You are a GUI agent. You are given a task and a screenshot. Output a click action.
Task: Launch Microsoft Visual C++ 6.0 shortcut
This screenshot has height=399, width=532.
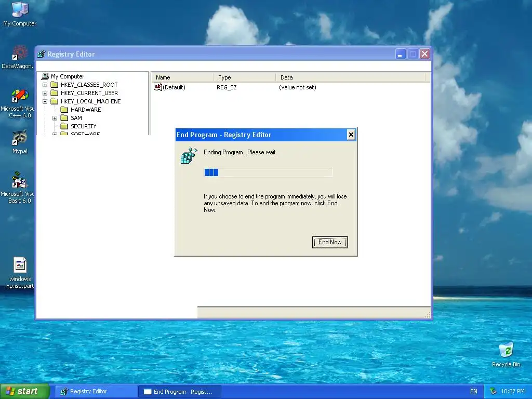[18, 103]
